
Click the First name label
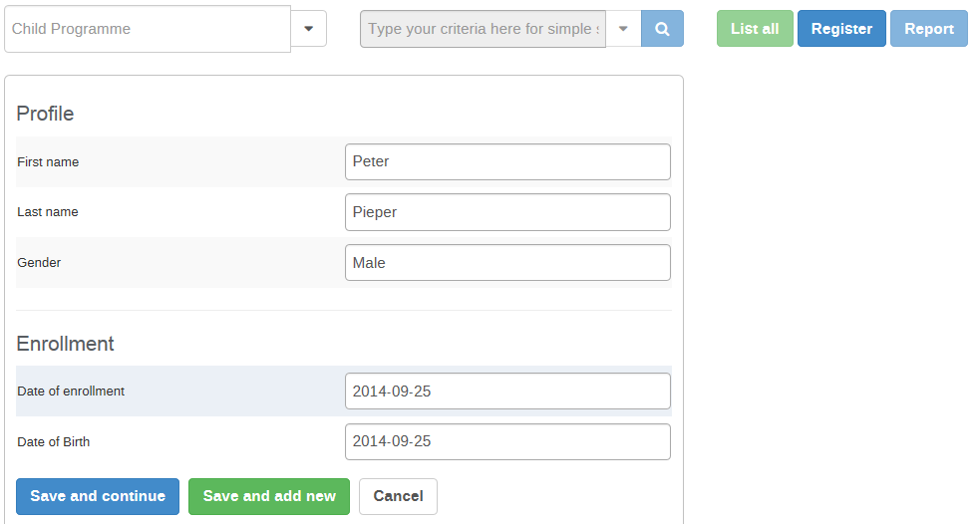point(48,162)
